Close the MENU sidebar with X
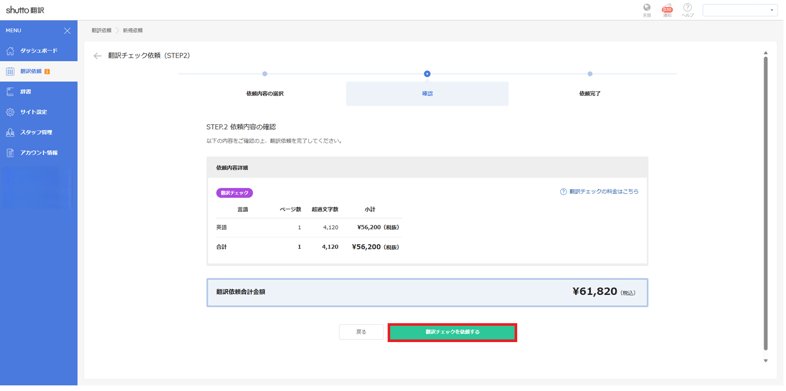This screenshot has width=786, height=391. click(x=68, y=31)
